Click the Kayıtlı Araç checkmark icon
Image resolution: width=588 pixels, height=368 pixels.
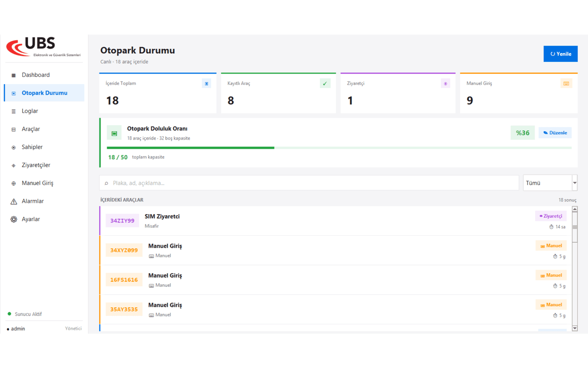(325, 84)
